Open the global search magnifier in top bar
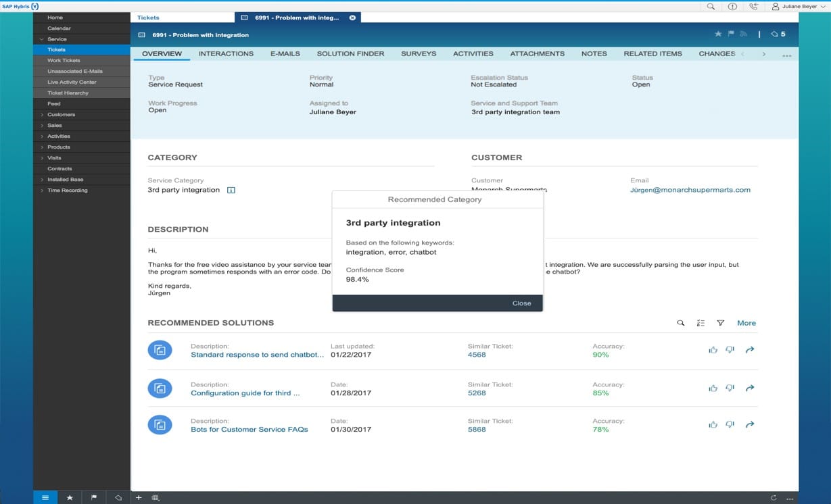This screenshot has width=831, height=504. 711,6
